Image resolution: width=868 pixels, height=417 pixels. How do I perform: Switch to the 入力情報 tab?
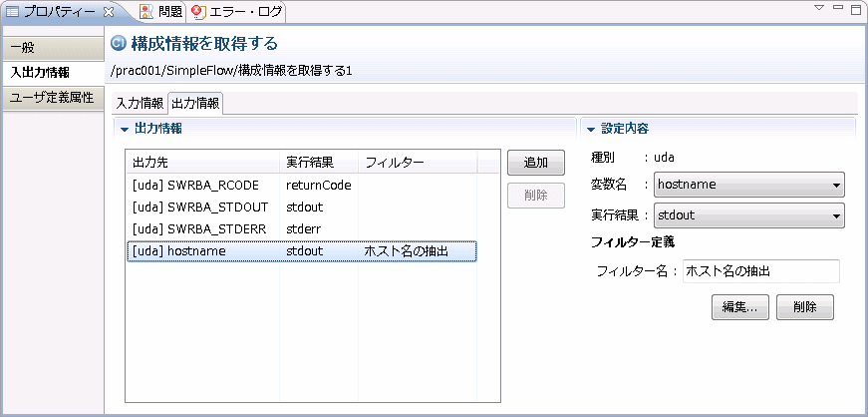(140, 103)
